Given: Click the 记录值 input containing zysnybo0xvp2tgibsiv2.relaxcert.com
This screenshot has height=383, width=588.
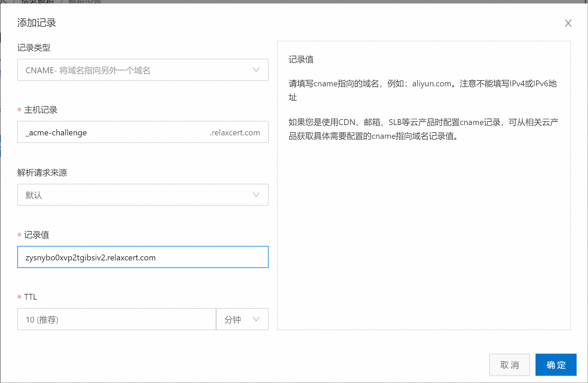Looking at the screenshot, I should [143, 257].
